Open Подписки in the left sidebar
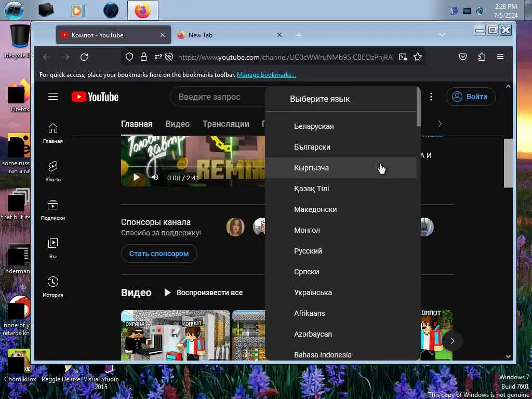This screenshot has width=532, height=399. tap(53, 210)
